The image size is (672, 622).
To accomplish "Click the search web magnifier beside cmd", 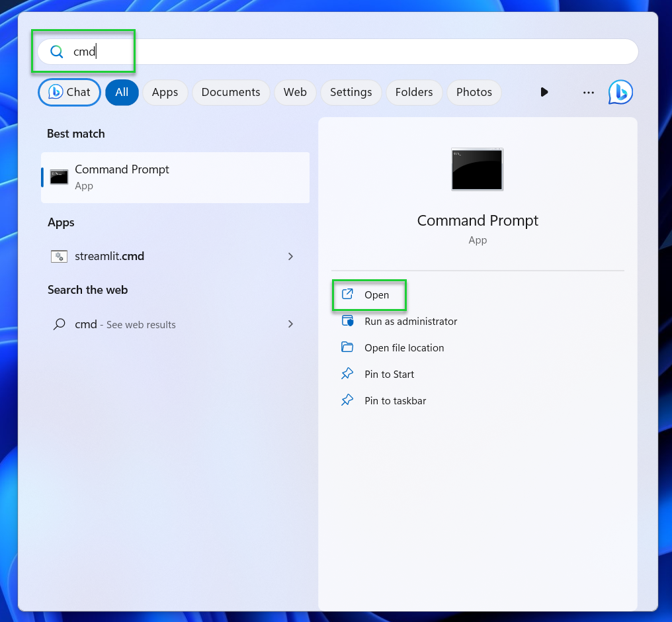I will pyautogui.click(x=59, y=324).
